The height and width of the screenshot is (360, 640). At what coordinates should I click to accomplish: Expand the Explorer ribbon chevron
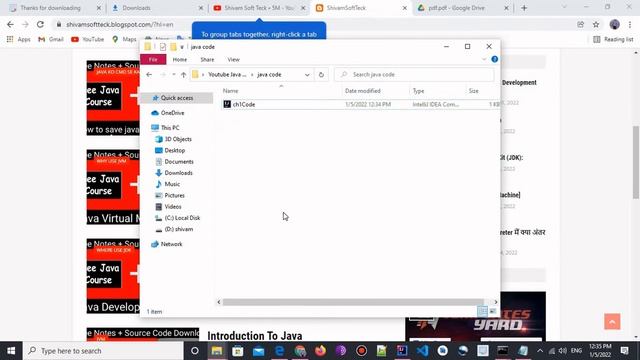(x=484, y=60)
